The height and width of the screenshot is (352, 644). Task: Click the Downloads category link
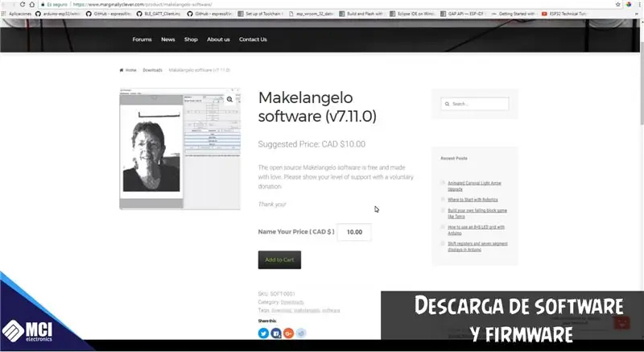(292, 302)
